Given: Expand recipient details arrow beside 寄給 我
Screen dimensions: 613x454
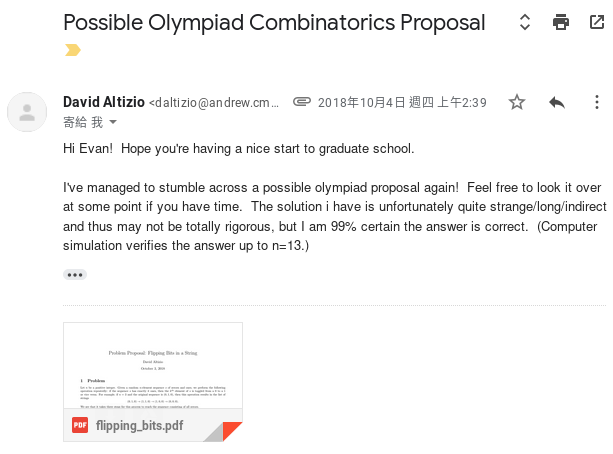Looking at the screenshot, I should pos(113,122).
